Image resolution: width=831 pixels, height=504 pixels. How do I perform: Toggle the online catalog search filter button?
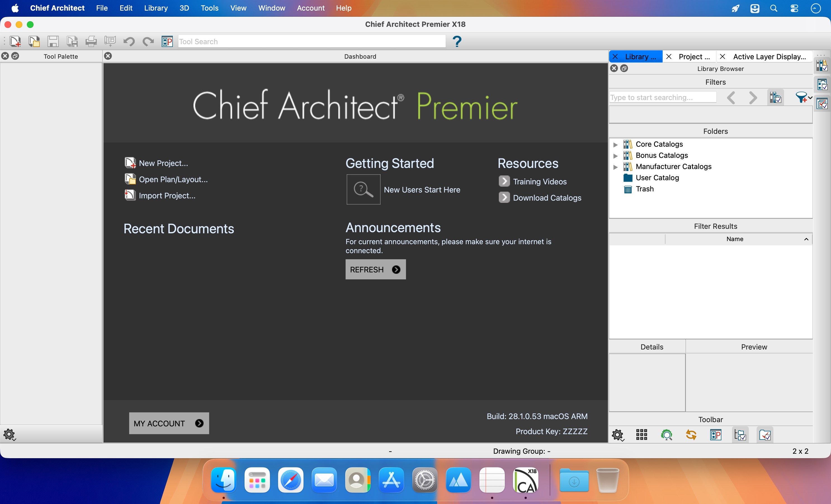[x=775, y=98]
